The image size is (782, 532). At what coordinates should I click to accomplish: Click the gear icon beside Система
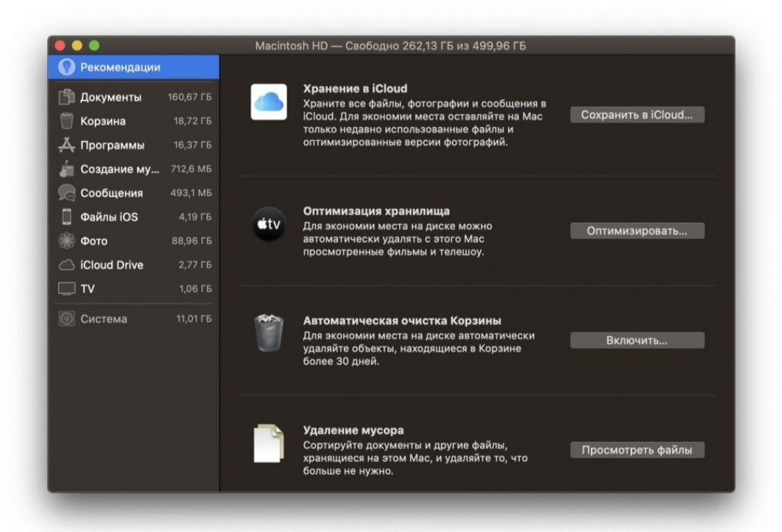pos(67,318)
